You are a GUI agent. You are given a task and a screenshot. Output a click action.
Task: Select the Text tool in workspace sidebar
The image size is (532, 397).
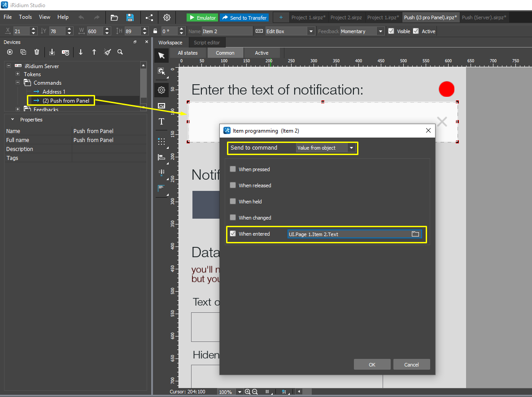tap(161, 122)
